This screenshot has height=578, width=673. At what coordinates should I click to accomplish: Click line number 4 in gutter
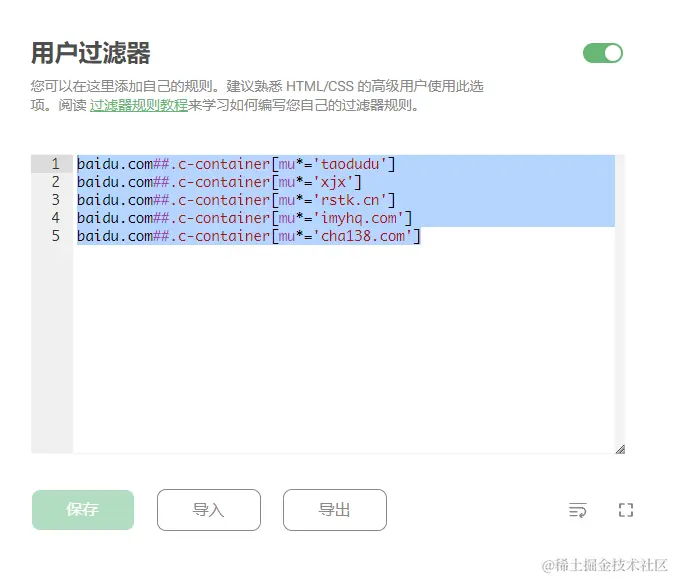pos(55,218)
